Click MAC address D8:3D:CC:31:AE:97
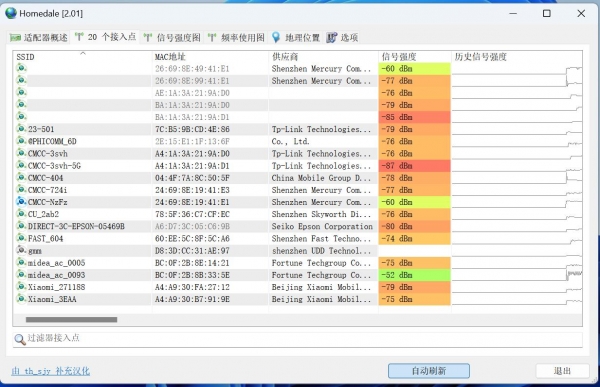600x387 pixels. coord(192,251)
